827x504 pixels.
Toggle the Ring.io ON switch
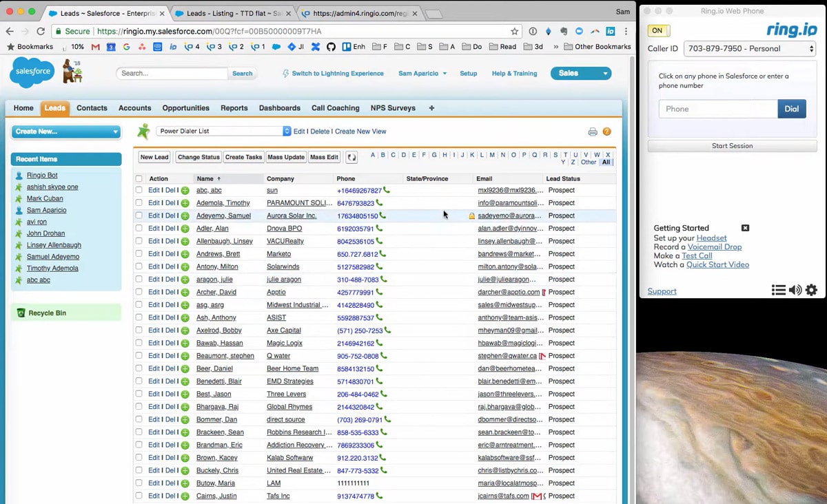pyautogui.click(x=658, y=30)
